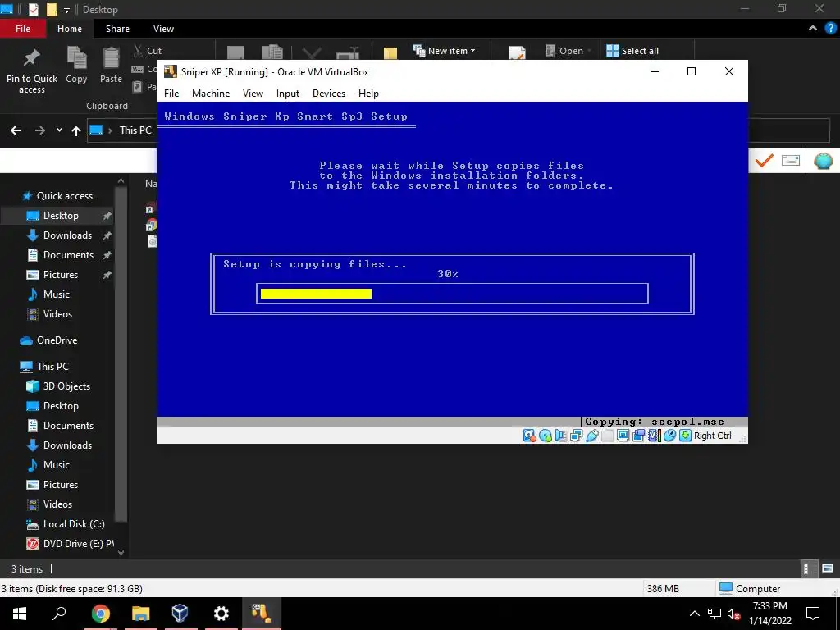Click the keyboard capture host-key arrow icon
840x630 pixels.
(x=685, y=436)
